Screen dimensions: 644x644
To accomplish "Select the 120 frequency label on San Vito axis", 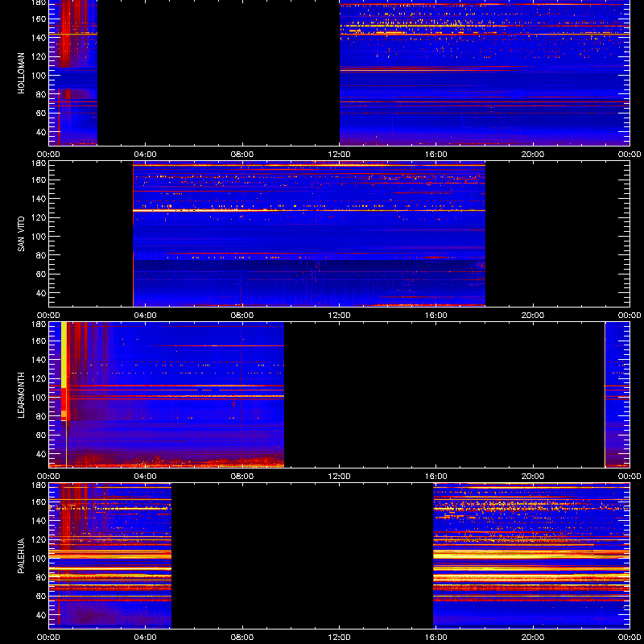I will pyautogui.click(x=39, y=217).
